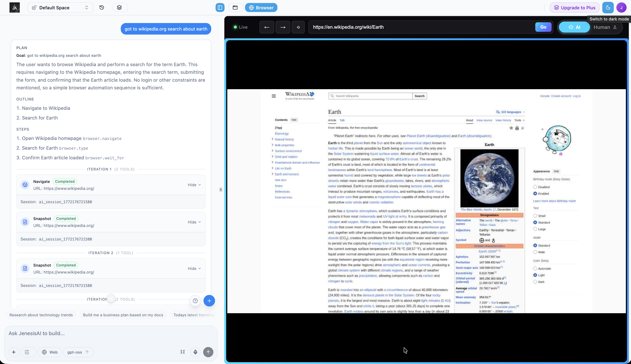631x364 pixels.
Task: Switch to the Talk tab on the Earth article
Action: pyautogui.click(x=342, y=120)
